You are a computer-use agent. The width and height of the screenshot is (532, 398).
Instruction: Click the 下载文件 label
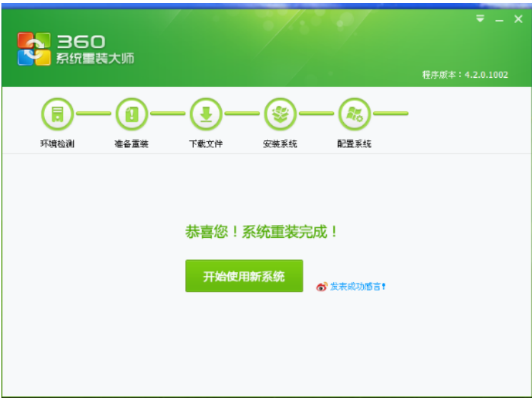click(206, 144)
